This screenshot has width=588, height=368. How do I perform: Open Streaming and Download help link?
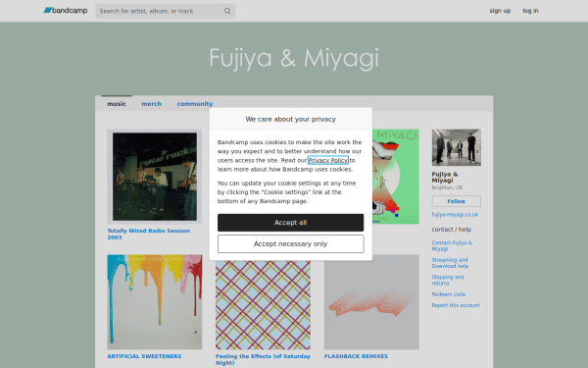coord(450,263)
